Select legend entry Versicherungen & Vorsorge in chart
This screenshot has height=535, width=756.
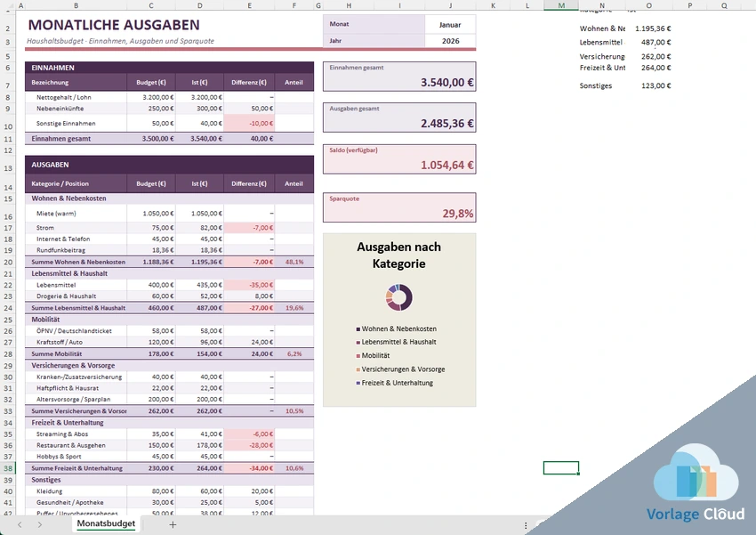pos(403,369)
